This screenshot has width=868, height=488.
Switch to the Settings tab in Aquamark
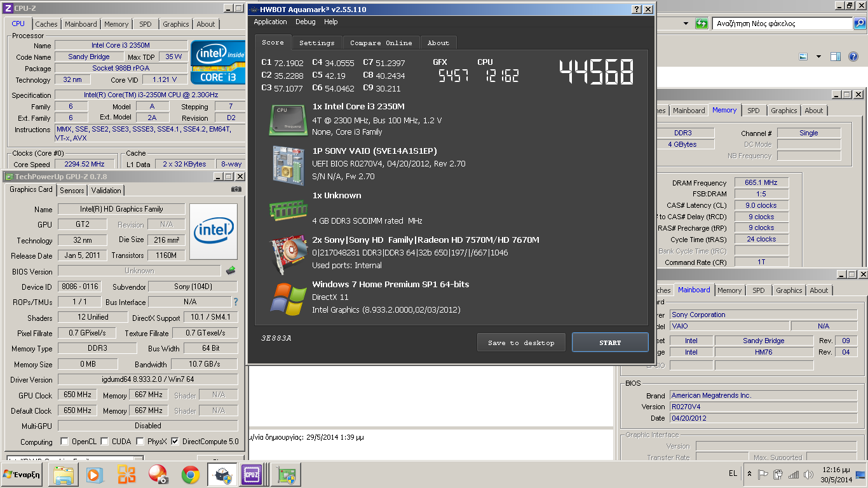[x=317, y=43]
